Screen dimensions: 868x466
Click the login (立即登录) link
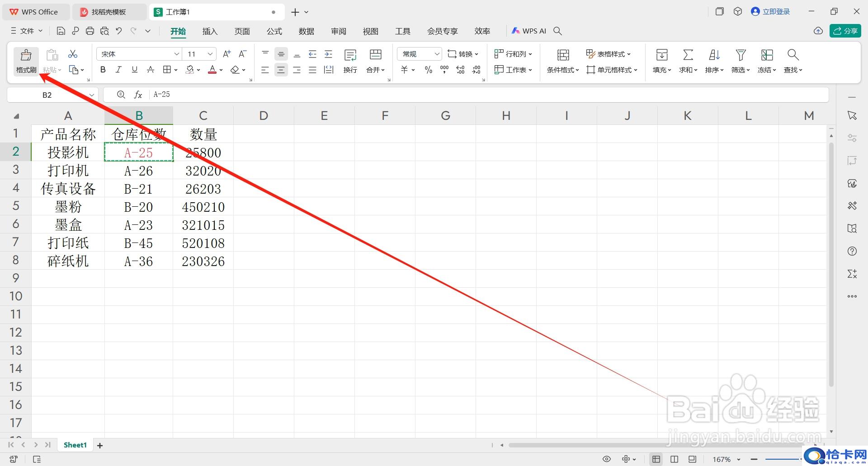point(770,12)
